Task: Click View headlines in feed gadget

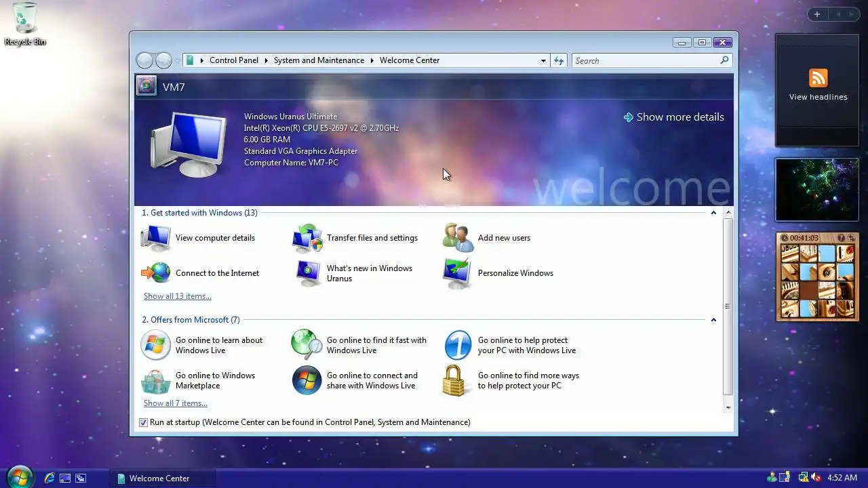Action: pyautogui.click(x=818, y=97)
